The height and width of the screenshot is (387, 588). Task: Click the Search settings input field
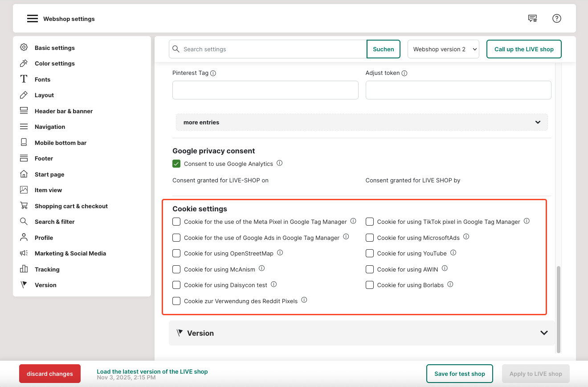coord(273,49)
